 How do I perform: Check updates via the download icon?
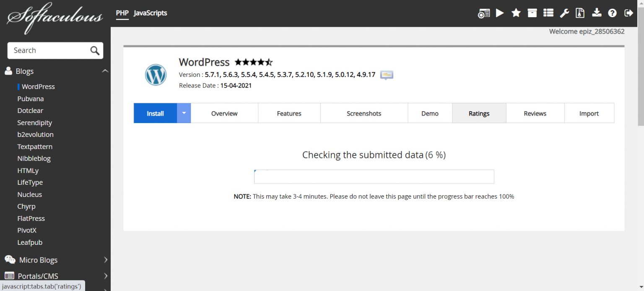point(597,13)
